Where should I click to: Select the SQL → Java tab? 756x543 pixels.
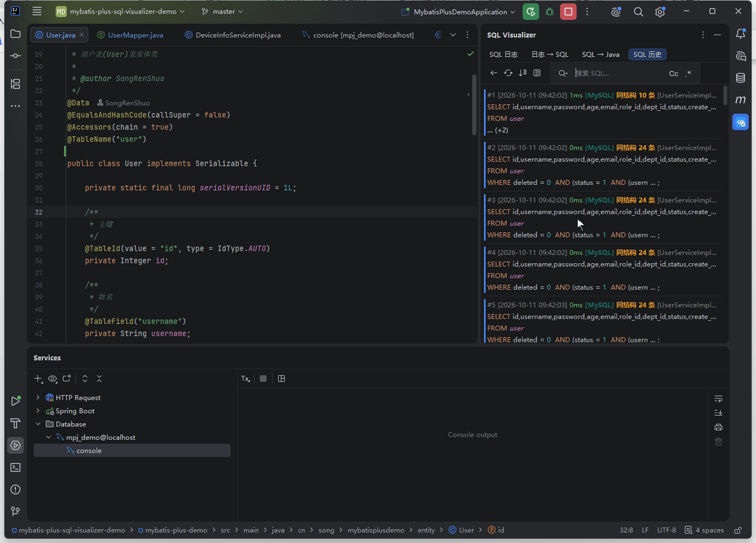click(x=601, y=54)
